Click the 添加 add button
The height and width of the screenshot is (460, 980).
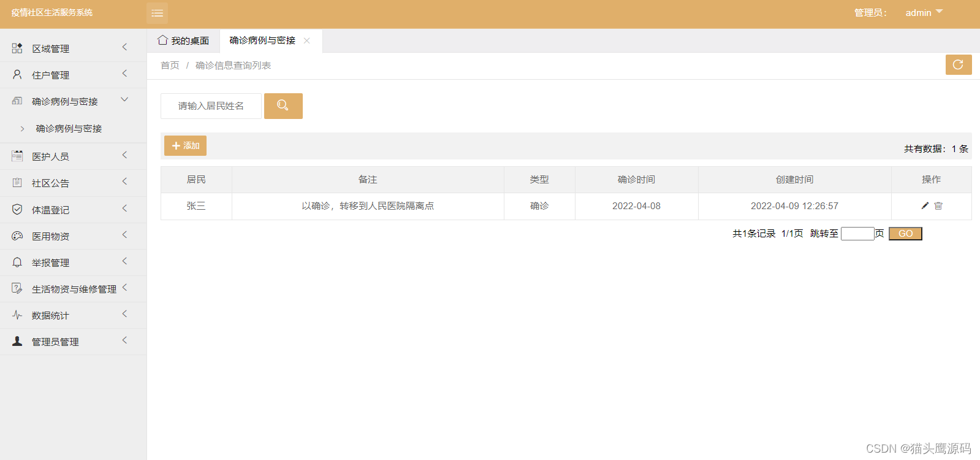point(185,146)
